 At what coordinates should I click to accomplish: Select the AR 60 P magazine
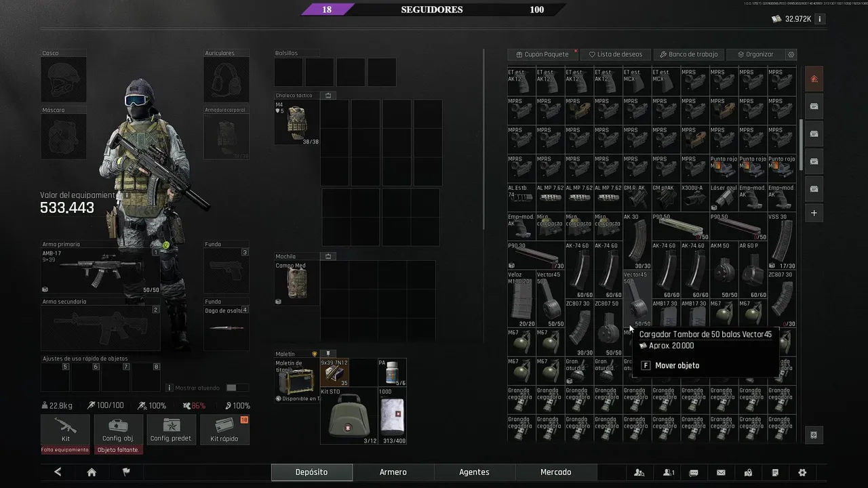[753, 270]
